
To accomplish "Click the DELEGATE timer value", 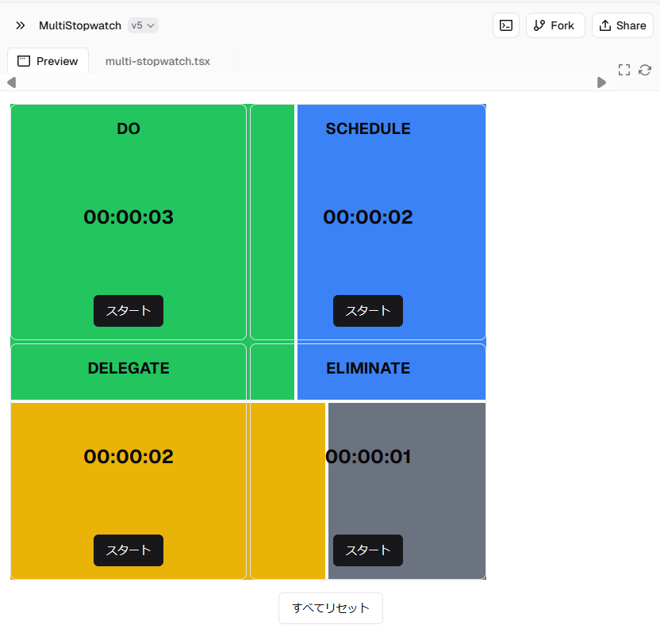I will (129, 457).
